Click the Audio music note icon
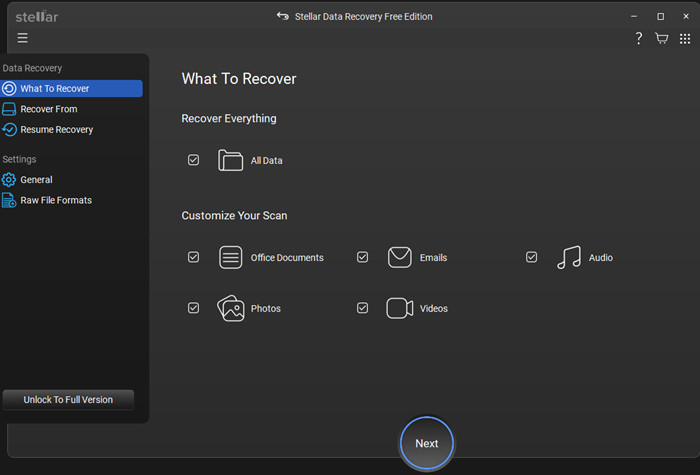Image resolution: width=700 pixels, height=475 pixels. pyautogui.click(x=569, y=257)
